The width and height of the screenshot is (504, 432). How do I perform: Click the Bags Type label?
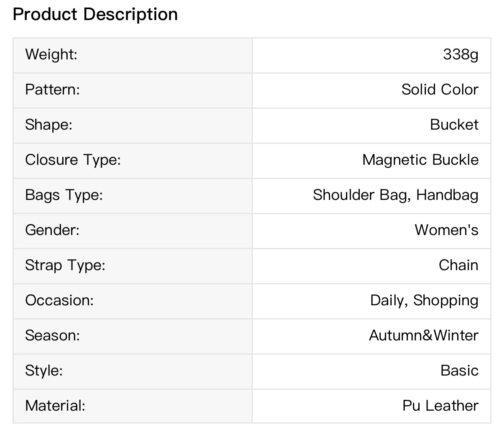[x=64, y=195]
